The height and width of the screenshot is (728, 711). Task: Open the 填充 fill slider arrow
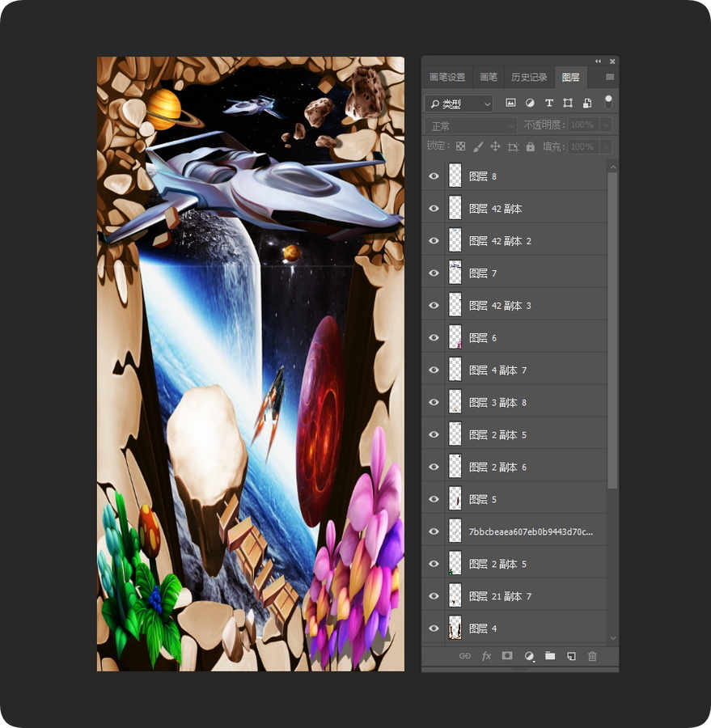(606, 146)
